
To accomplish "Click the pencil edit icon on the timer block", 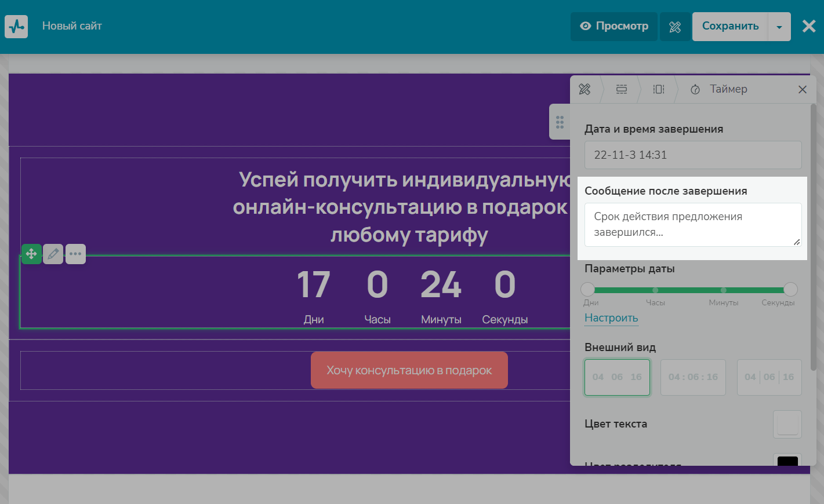I will [53, 254].
